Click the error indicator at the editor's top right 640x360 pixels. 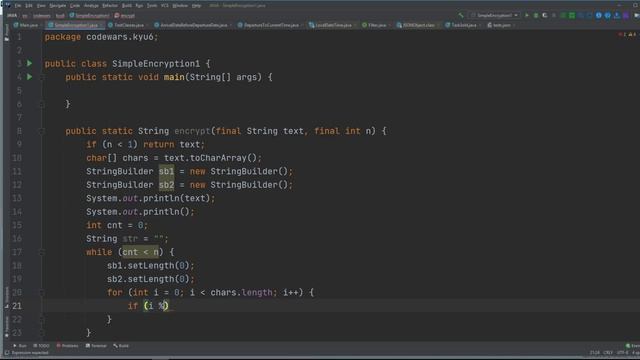click(x=627, y=34)
